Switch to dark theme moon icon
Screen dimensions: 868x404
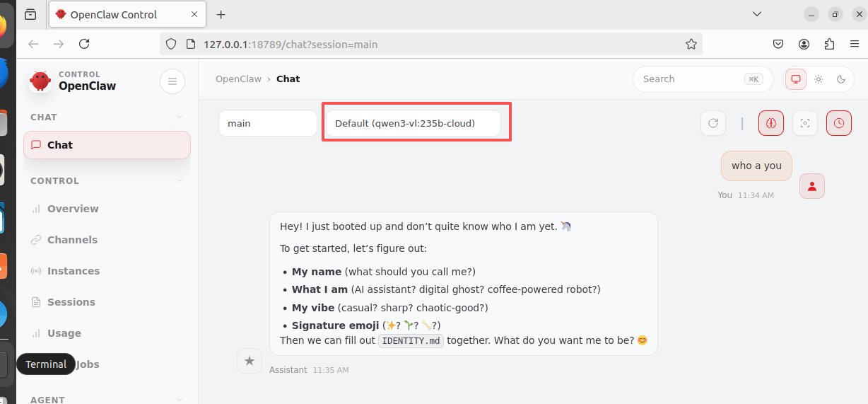point(841,79)
